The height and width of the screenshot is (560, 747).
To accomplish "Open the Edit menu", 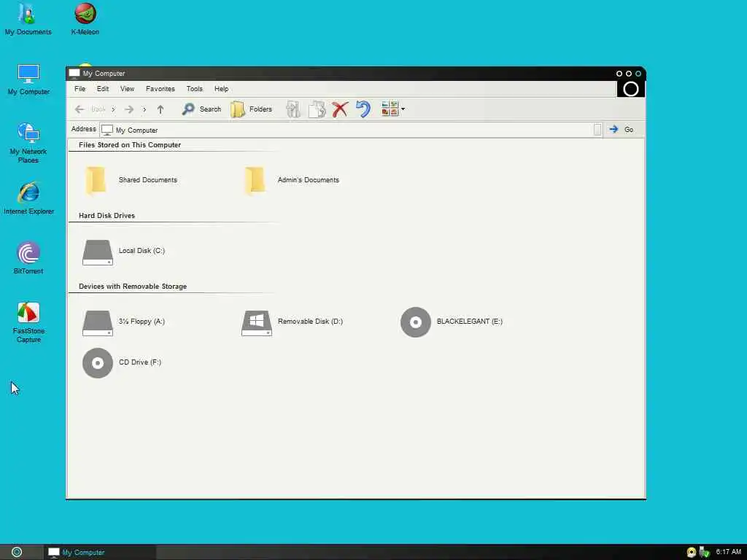I will 103,89.
